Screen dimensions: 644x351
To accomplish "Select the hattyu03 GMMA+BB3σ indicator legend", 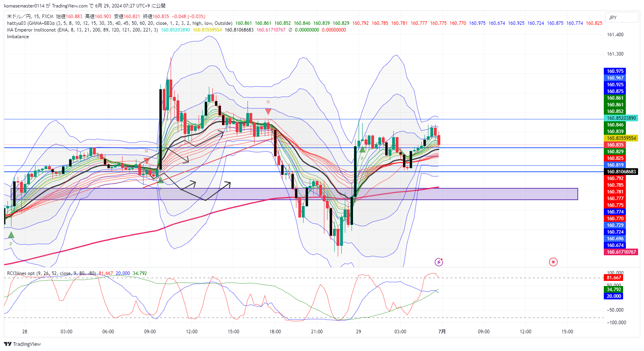I will (119, 23).
